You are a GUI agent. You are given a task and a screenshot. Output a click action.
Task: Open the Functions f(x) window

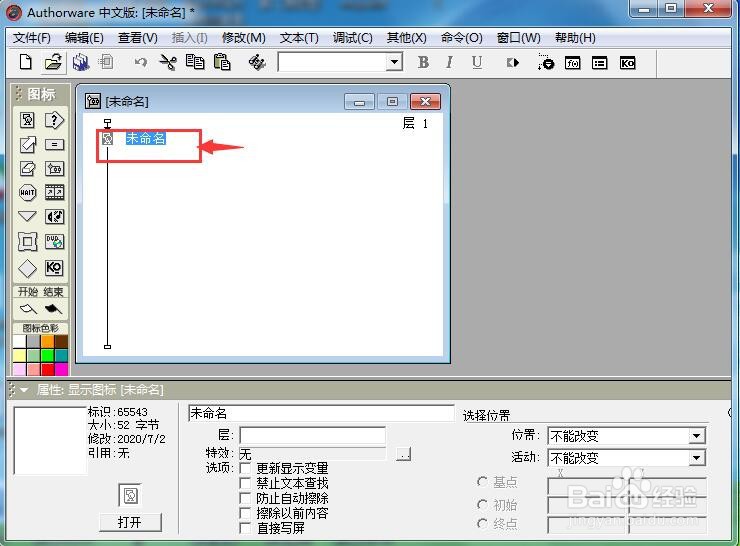point(572,63)
